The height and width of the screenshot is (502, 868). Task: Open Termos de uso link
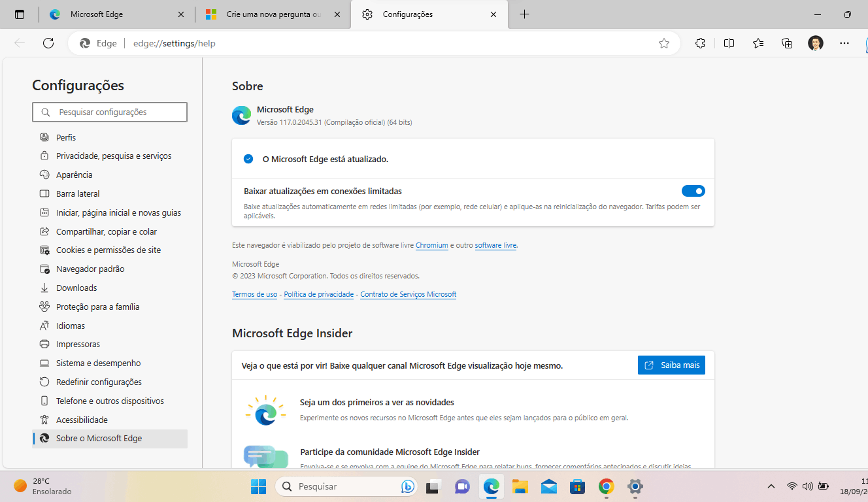click(x=255, y=295)
